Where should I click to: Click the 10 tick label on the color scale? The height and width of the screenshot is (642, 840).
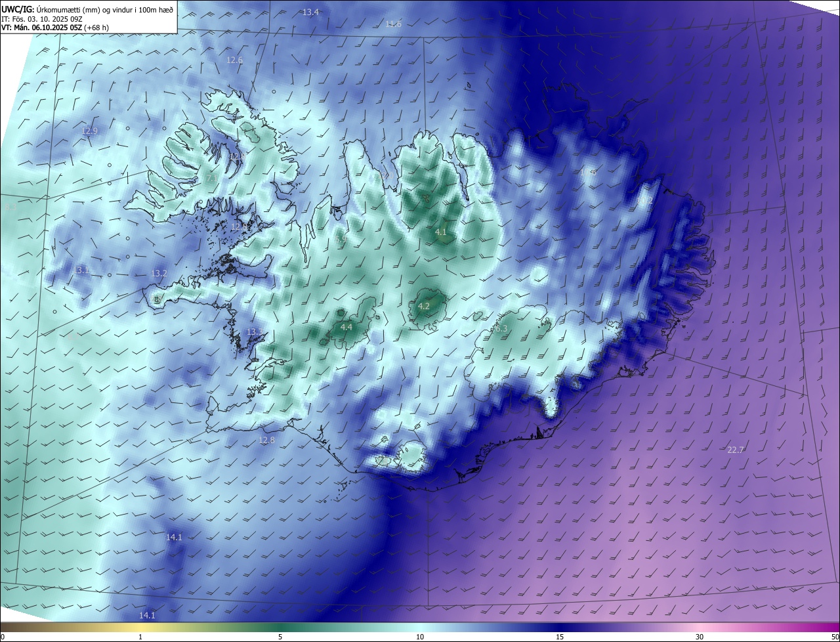tap(420, 637)
